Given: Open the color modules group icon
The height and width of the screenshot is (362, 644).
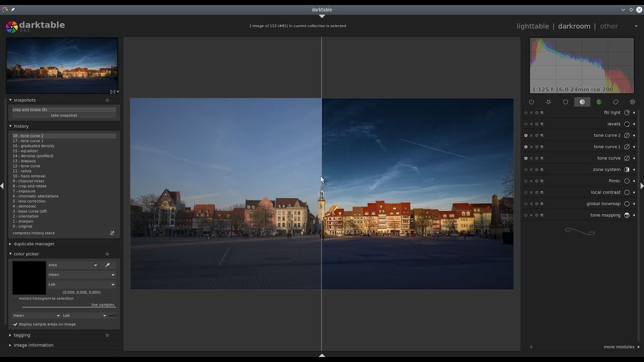Looking at the screenshot, I should point(599,102).
